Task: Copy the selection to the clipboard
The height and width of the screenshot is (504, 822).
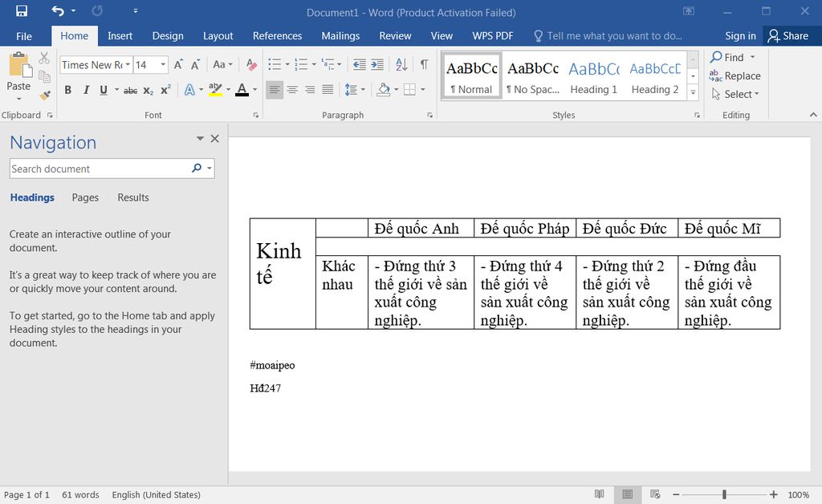Action: coord(44,76)
